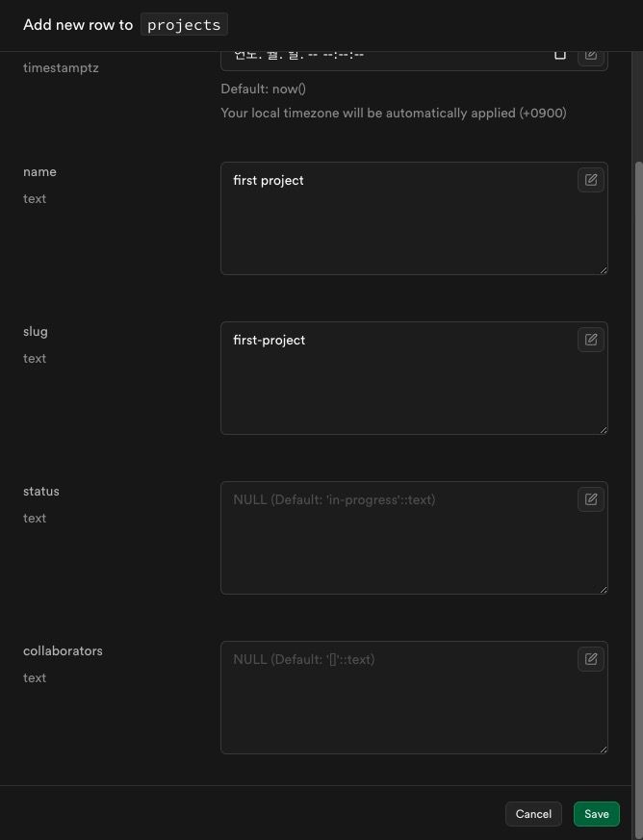Screen dimensions: 643x840
Task: Click the 'projects' table name badge in header
Action: 184,25
